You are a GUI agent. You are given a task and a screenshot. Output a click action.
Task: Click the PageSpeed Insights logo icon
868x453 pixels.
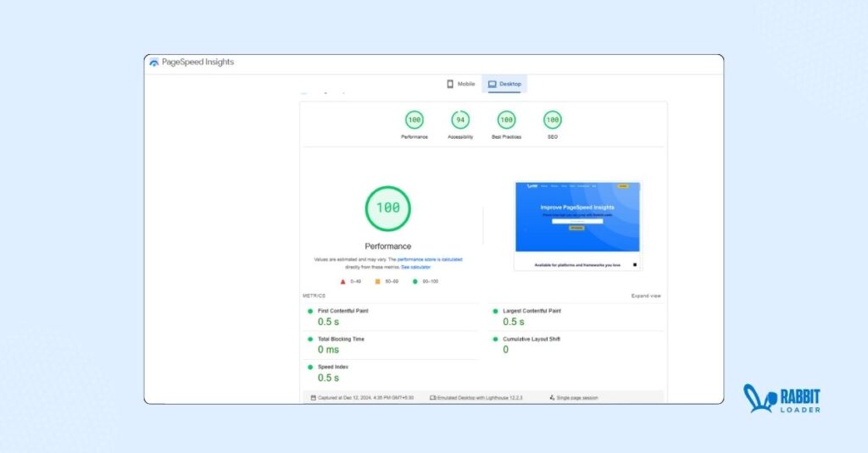point(154,63)
